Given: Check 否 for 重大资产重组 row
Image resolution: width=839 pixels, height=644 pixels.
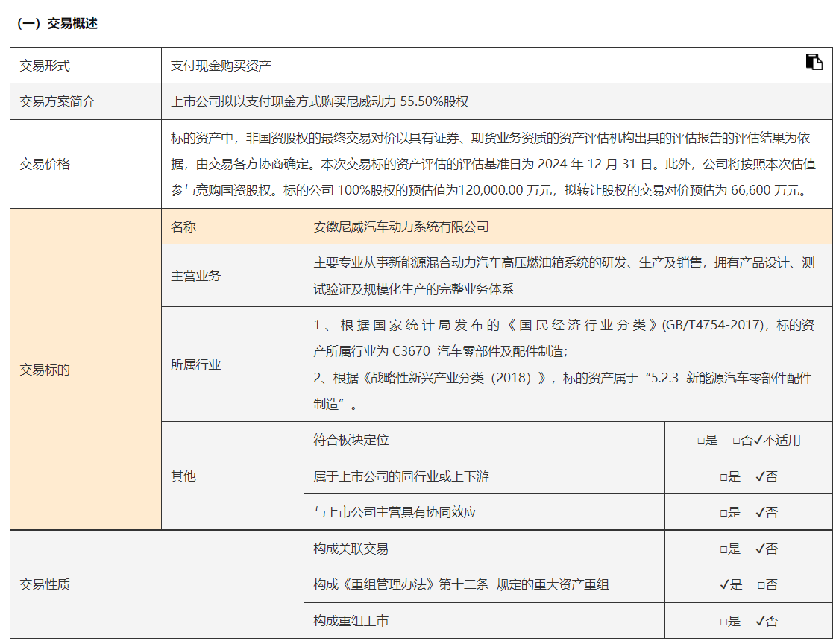Looking at the screenshot, I should tap(761, 585).
